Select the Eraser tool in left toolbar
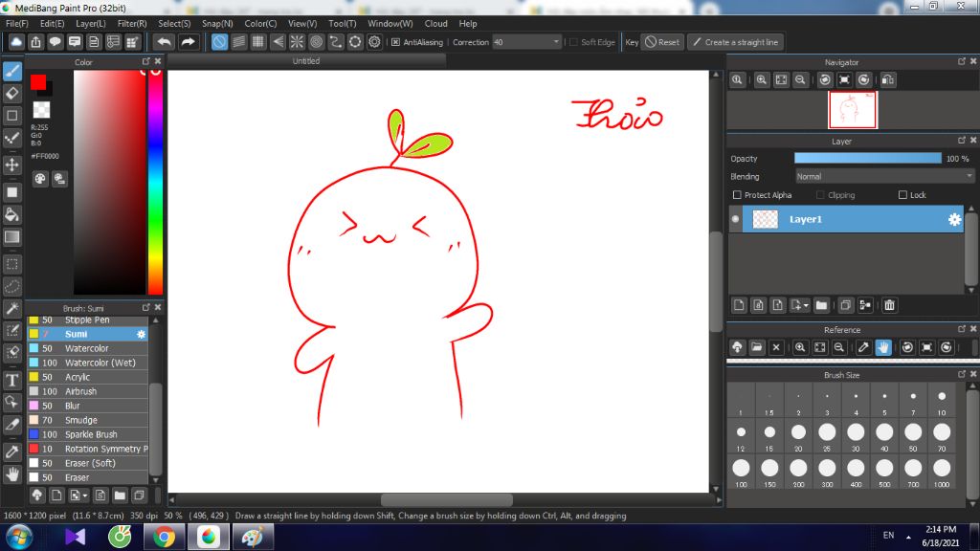Image resolution: width=980 pixels, height=551 pixels. point(12,94)
